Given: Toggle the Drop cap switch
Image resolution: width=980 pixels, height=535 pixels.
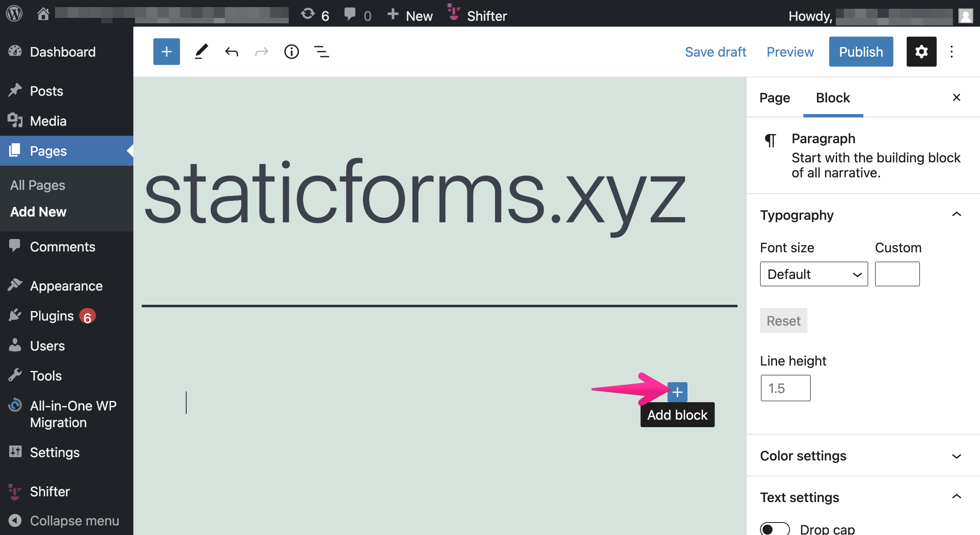Looking at the screenshot, I should pos(775,529).
